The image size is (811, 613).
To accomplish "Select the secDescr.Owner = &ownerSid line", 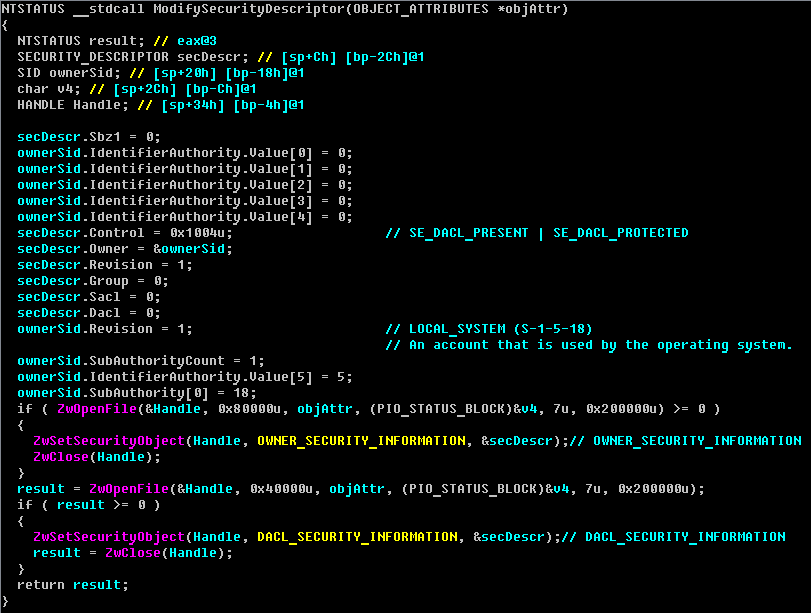I will [x=125, y=249].
